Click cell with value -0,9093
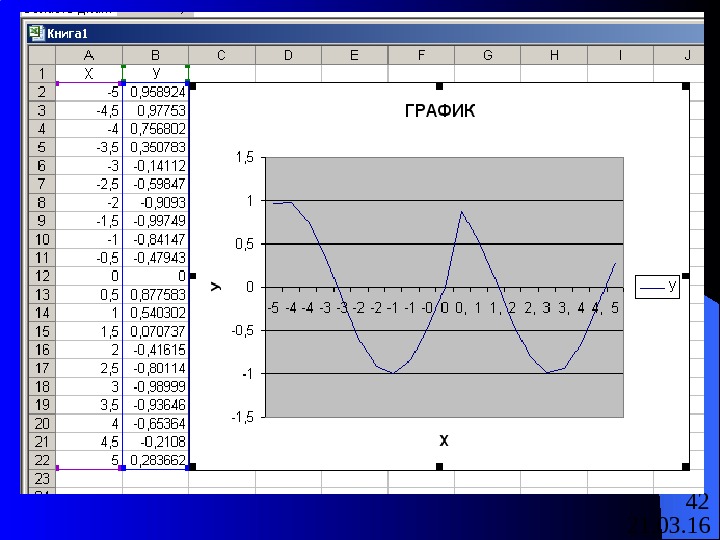Image resolution: width=720 pixels, height=540 pixels. click(x=155, y=202)
